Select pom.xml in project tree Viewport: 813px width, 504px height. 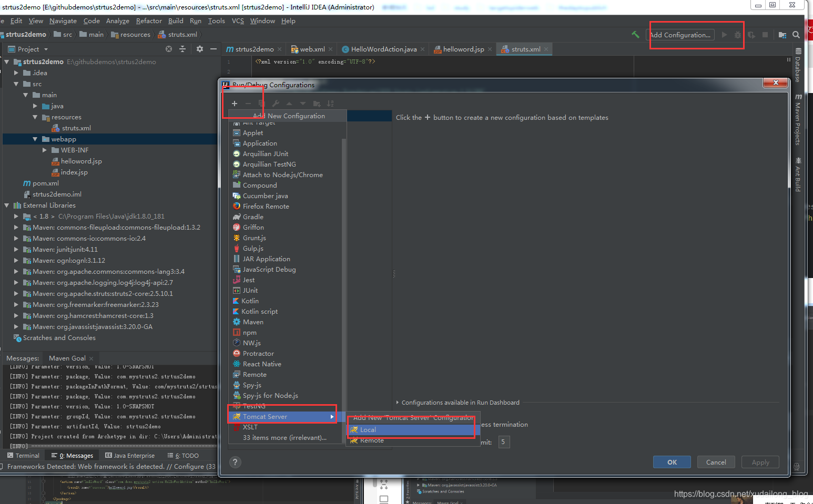pos(41,183)
